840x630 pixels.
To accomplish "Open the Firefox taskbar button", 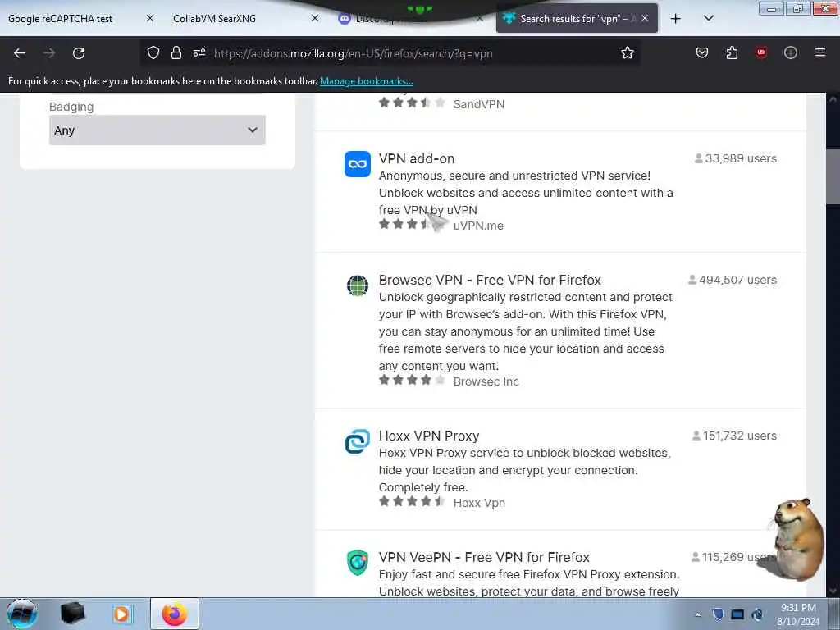I will click(175, 614).
